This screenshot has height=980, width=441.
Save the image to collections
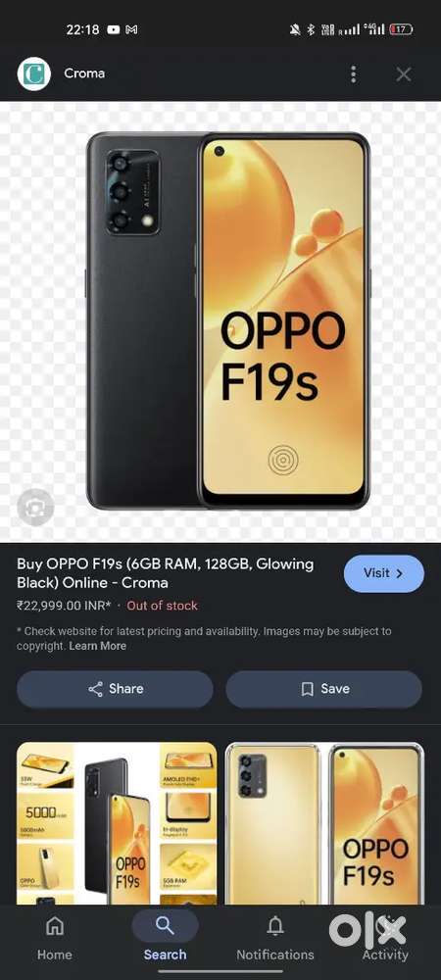(x=323, y=689)
